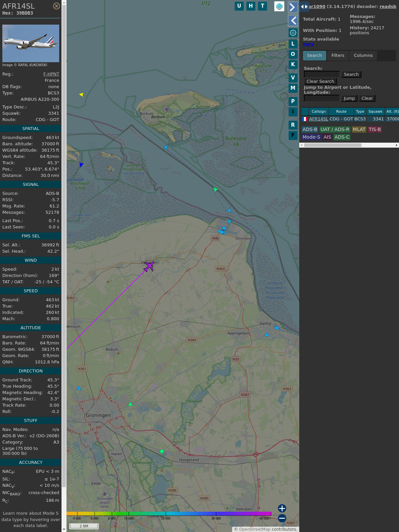The width and height of the screenshot is (399, 532).
Task: Select the purple AFR14SL aircraft icon
Action: (x=149, y=266)
